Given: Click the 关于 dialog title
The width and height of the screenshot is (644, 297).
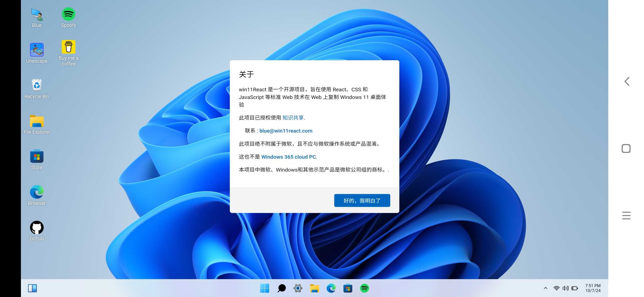Looking at the screenshot, I should tap(246, 74).
